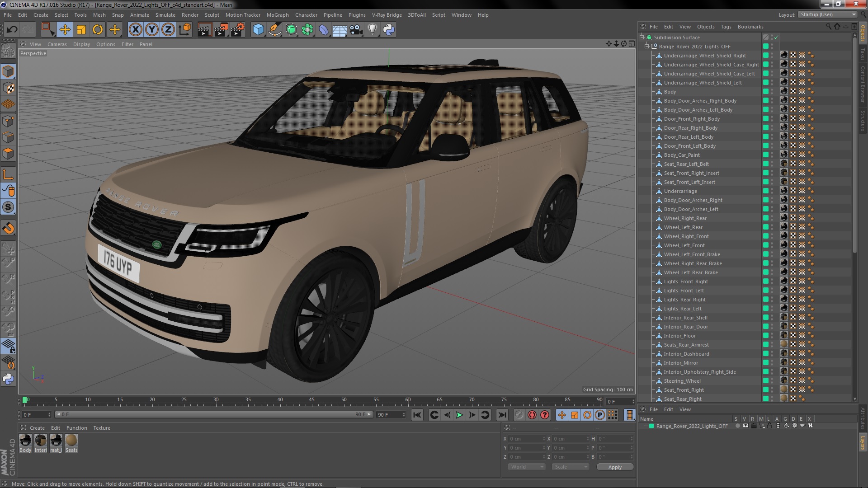868x488 pixels.
Task: Go to end of animation
Action: (502, 415)
